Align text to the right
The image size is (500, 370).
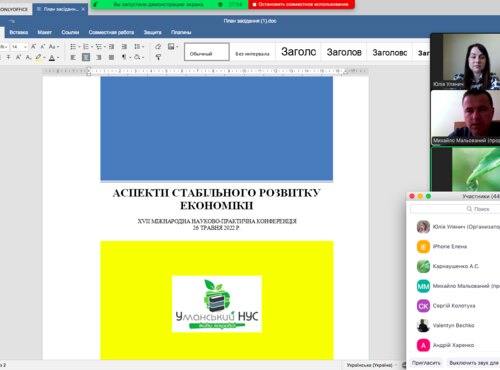(x=99, y=57)
